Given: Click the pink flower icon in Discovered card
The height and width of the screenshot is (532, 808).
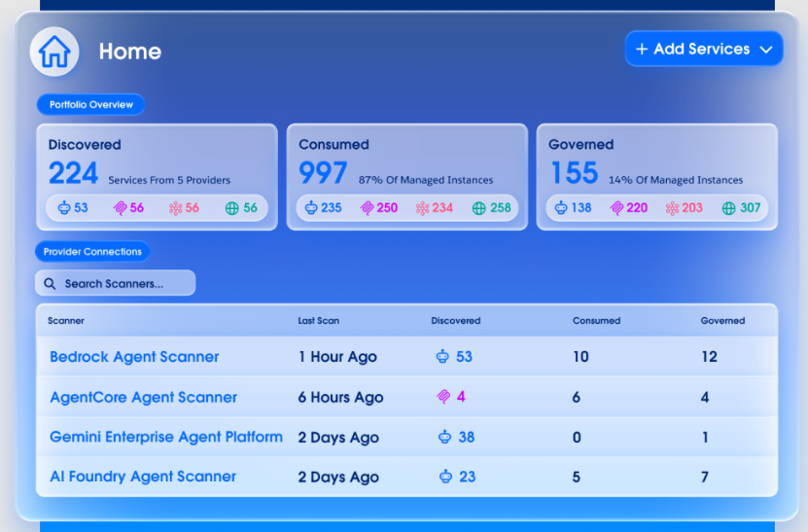Looking at the screenshot, I should click(176, 208).
